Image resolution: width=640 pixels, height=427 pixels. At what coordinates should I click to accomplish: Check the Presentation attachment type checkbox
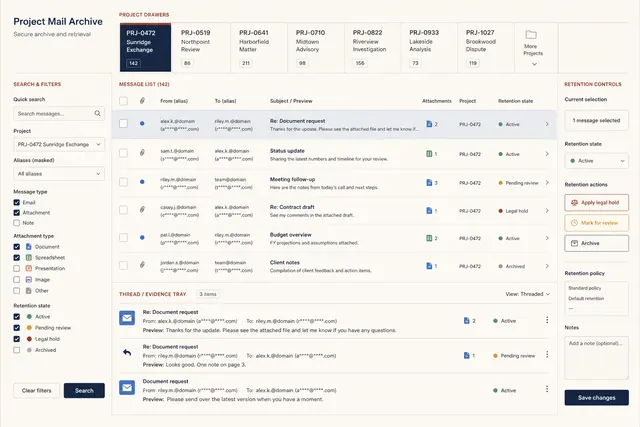coord(17,268)
